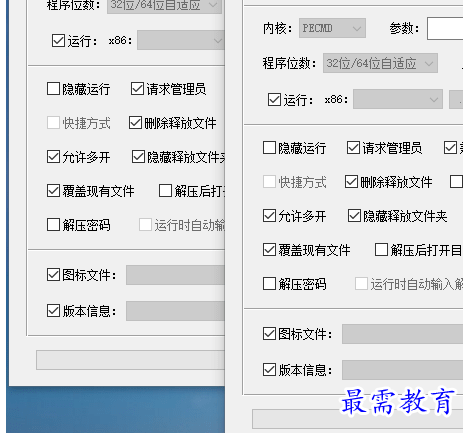Click 快捷方式 checkbox in the front dialog

[269, 182]
